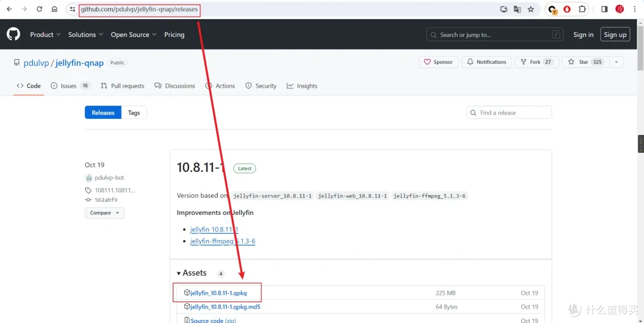The image size is (644, 323).
Task: Open the Discussions tab
Action: (175, 85)
